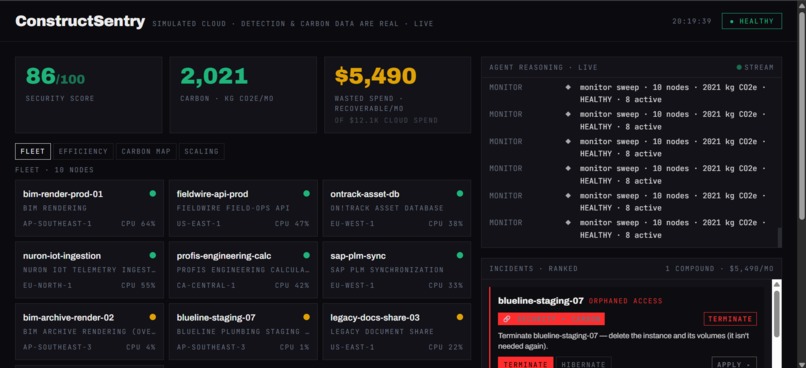The height and width of the screenshot is (368, 806).
Task: Click the red SECURITY + CARBON badge
Action: [x=551, y=319]
